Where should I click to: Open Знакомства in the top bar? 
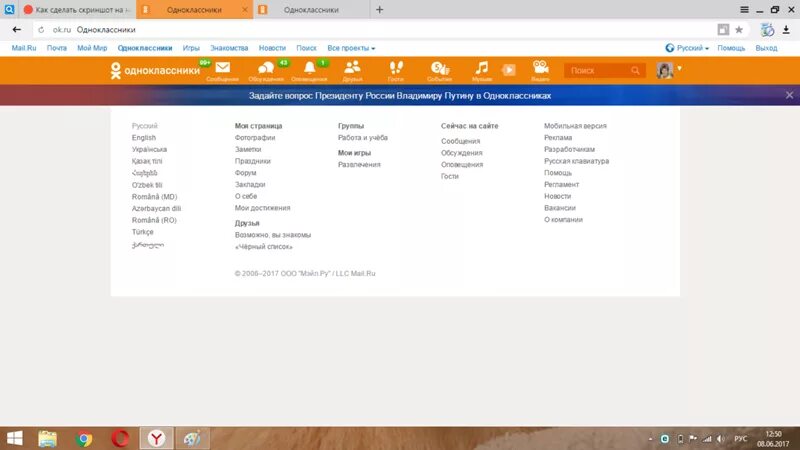[229, 48]
